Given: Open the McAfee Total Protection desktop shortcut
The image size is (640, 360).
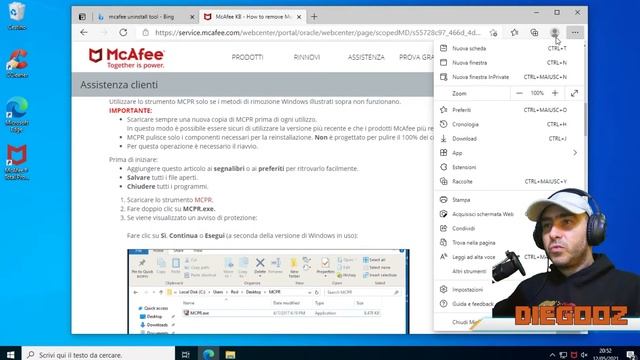Looking at the screenshot, I should [17, 162].
